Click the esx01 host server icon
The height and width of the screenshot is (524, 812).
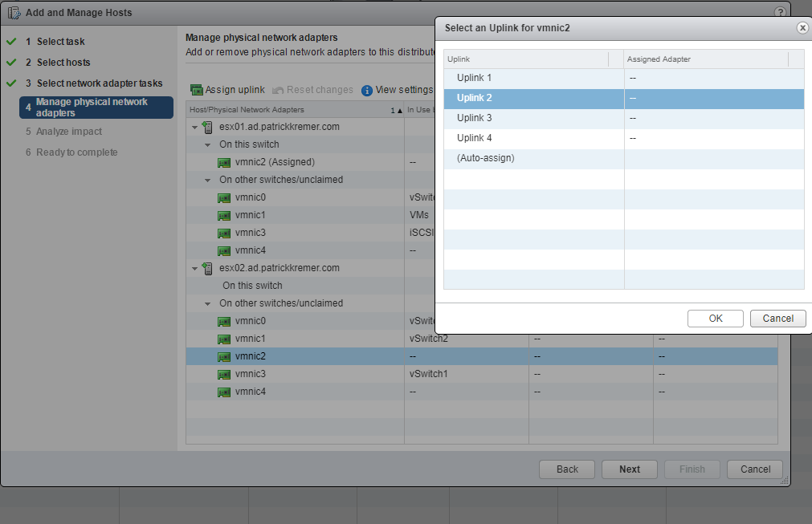pyautogui.click(x=208, y=127)
